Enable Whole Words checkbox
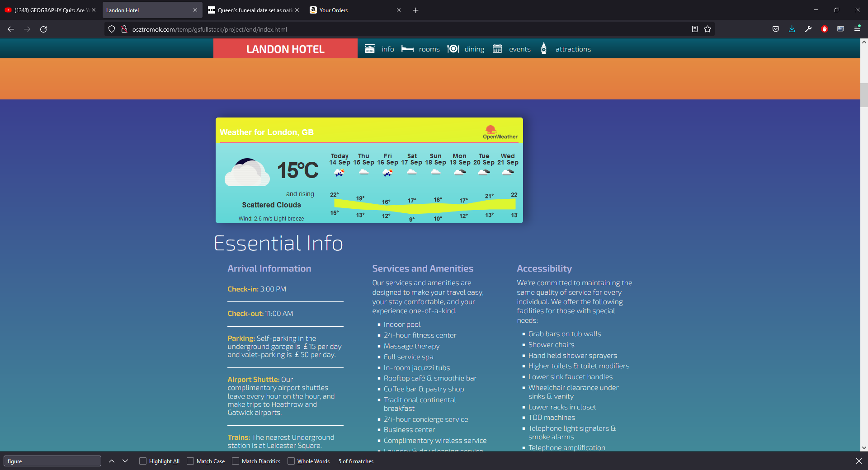The image size is (868, 470). coord(291,461)
